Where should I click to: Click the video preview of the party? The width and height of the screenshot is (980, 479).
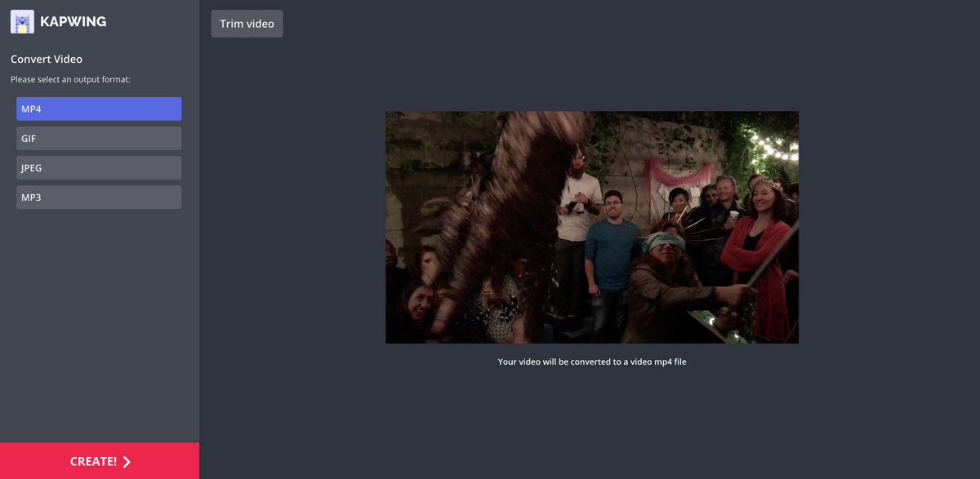coord(592,227)
